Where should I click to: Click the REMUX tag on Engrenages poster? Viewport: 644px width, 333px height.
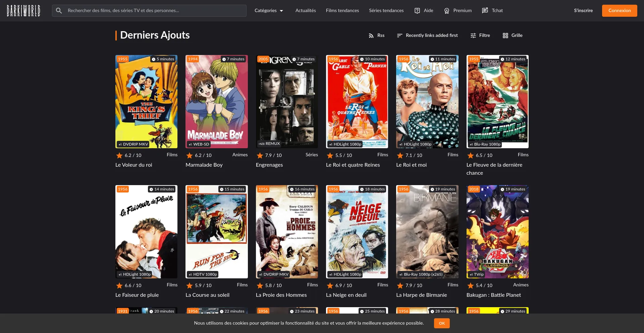point(269,144)
